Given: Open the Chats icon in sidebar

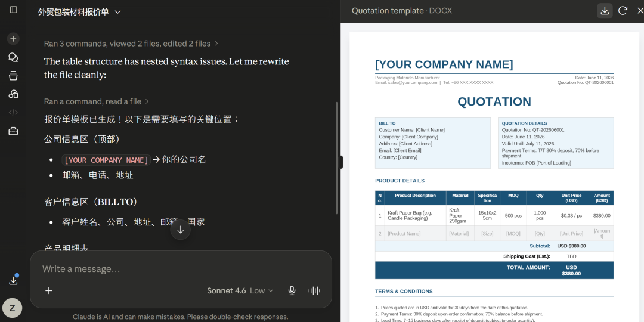Looking at the screenshot, I should coord(13,57).
